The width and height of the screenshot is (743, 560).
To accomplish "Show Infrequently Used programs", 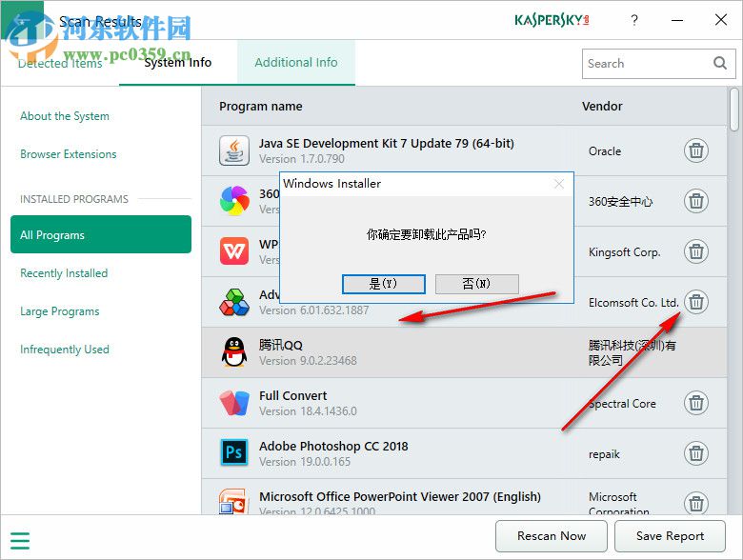I will (x=65, y=350).
